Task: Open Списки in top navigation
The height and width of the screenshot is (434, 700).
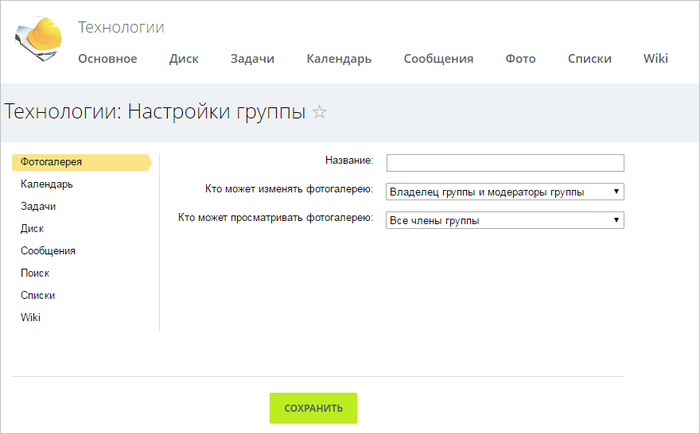Action: [589, 58]
